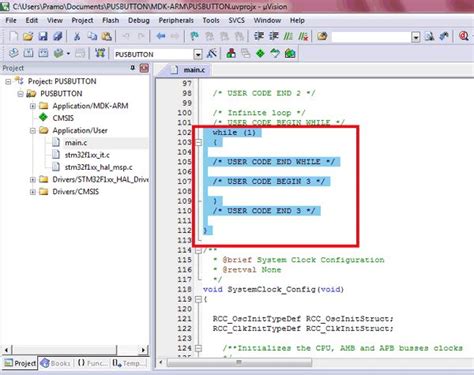Open the Batch Build dropdown arrow
474x375 pixels.
68,53
